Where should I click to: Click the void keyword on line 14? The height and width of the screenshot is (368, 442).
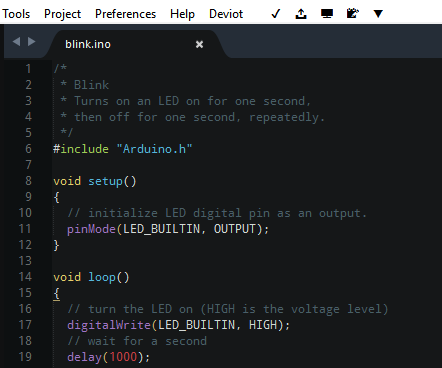coord(67,277)
